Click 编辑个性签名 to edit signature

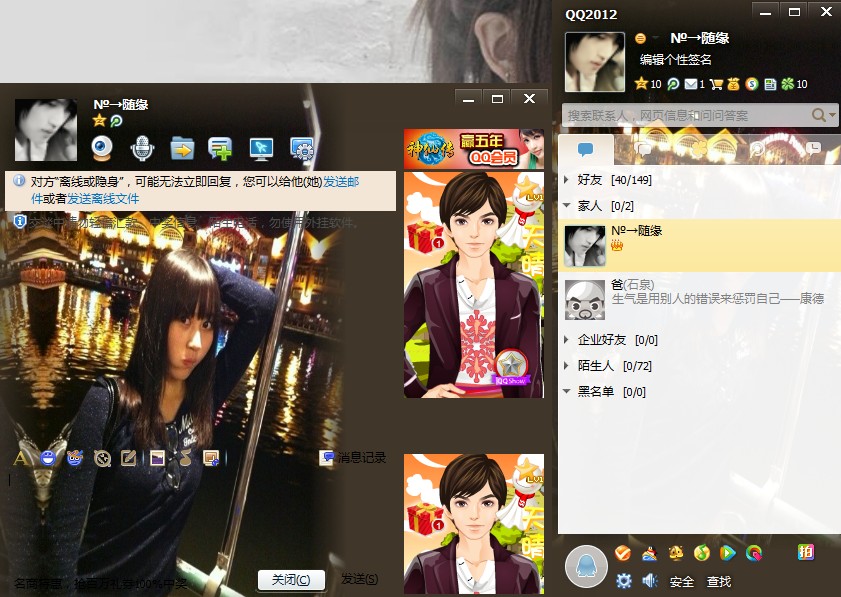click(x=675, y=60)
